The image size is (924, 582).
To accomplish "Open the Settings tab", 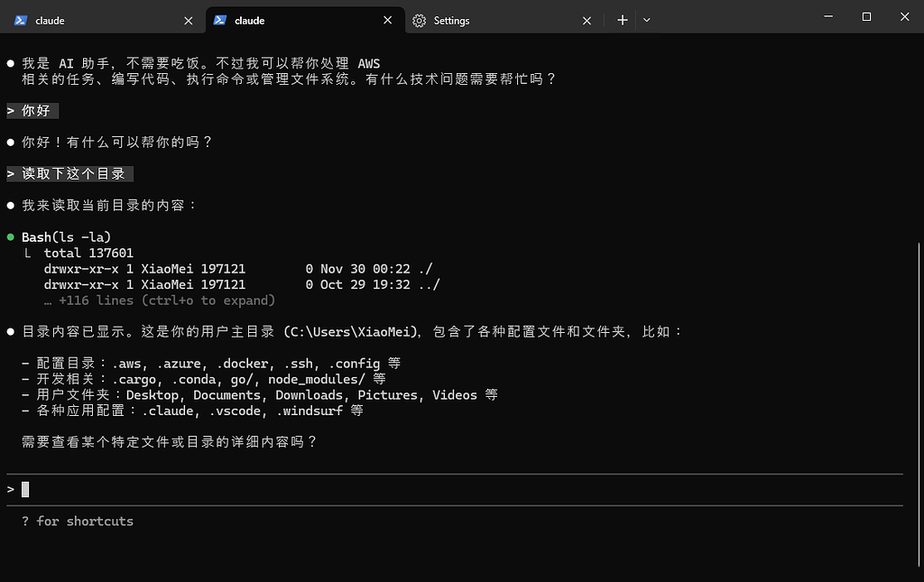I will 504,21.
